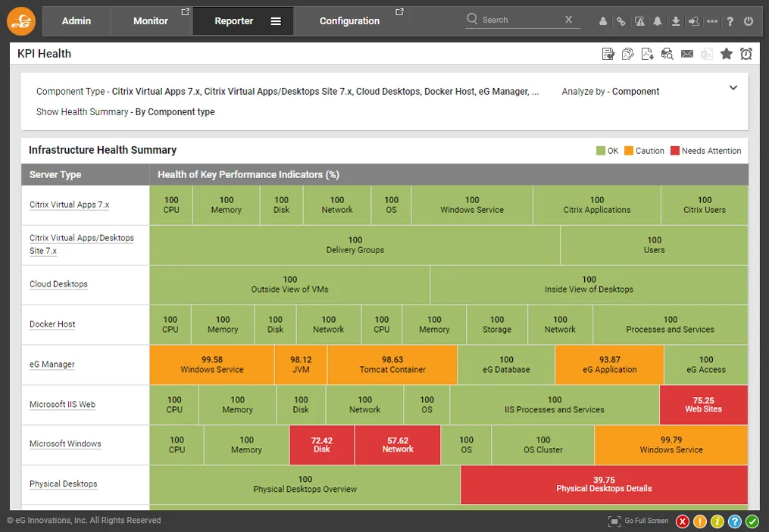
Task: Click the orange exclamation status icon
Action: (x=700, y=521)
